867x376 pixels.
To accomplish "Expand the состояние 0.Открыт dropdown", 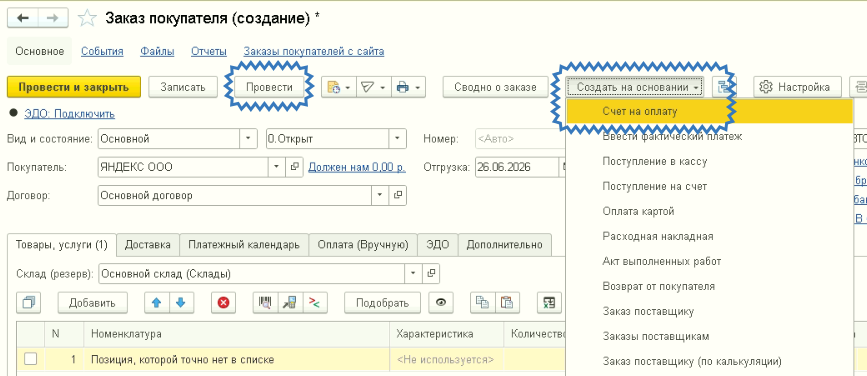I will pyautogui.click(x=398, y=138).
